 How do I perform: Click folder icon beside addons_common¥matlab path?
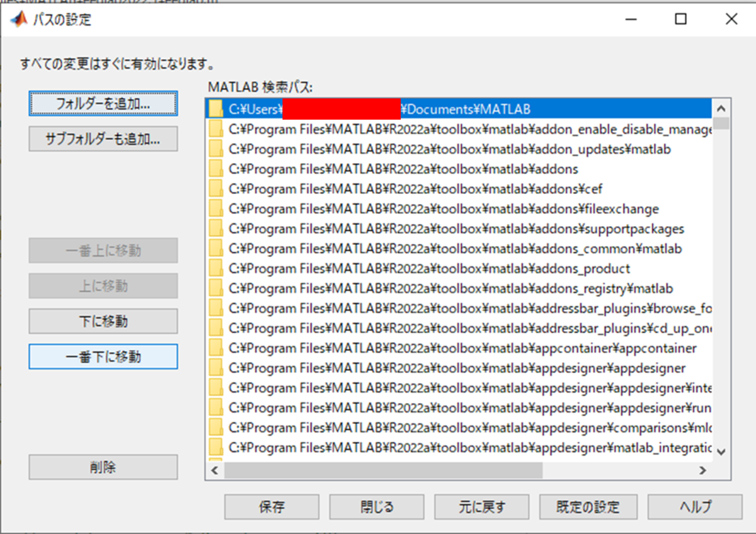[x=216, y=249]
